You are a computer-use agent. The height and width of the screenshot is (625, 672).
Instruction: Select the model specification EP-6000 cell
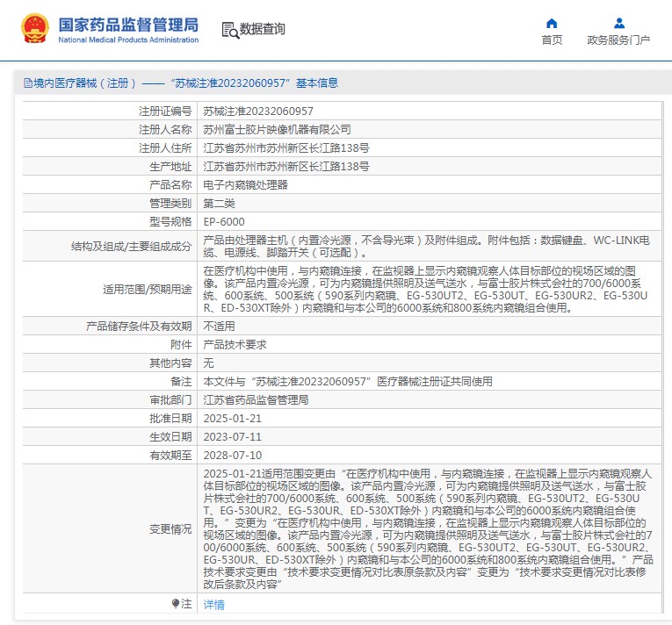coord(224,222)
